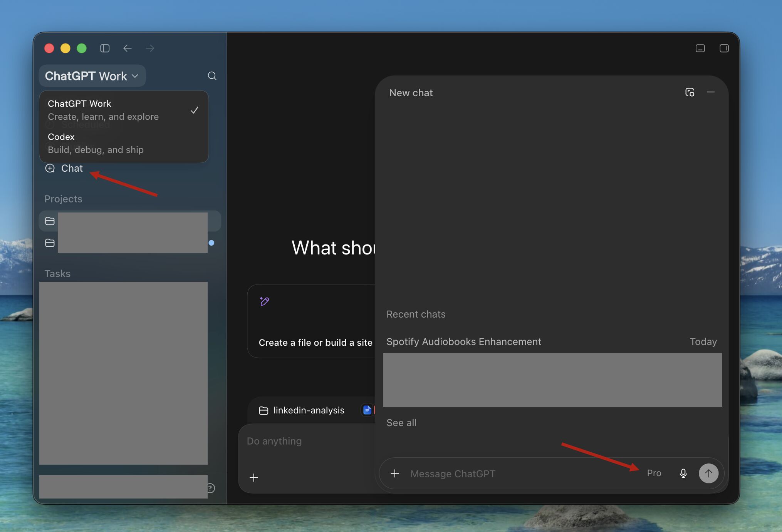Open search with the magnifier icon

click(x=212, y=76)
